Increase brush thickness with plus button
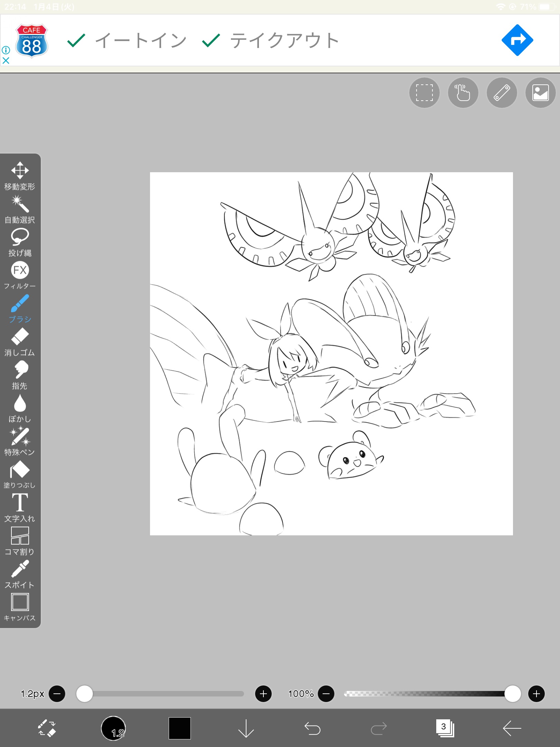The width and height of the screenshot is (560, 747). pos(263,693)
